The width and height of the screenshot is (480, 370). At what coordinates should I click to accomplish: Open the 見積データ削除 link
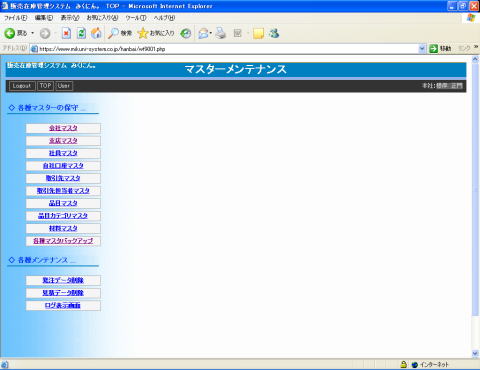click(63, 293)
